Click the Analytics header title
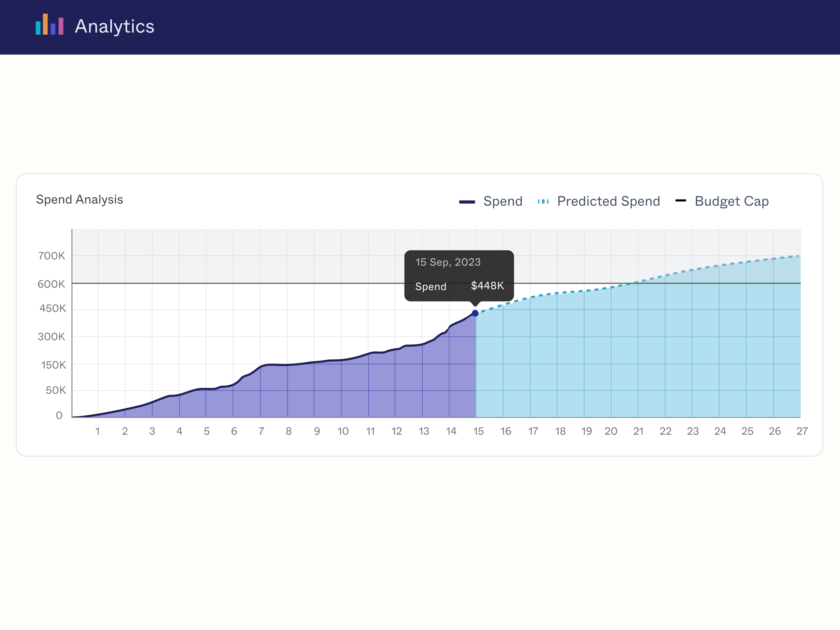Screen dimensions: 840x630 tap(114, 26)
